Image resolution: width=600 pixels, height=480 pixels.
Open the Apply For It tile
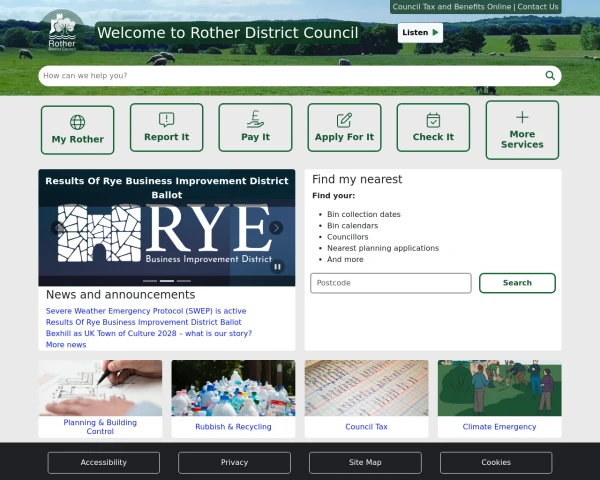(x=344, y=128)
